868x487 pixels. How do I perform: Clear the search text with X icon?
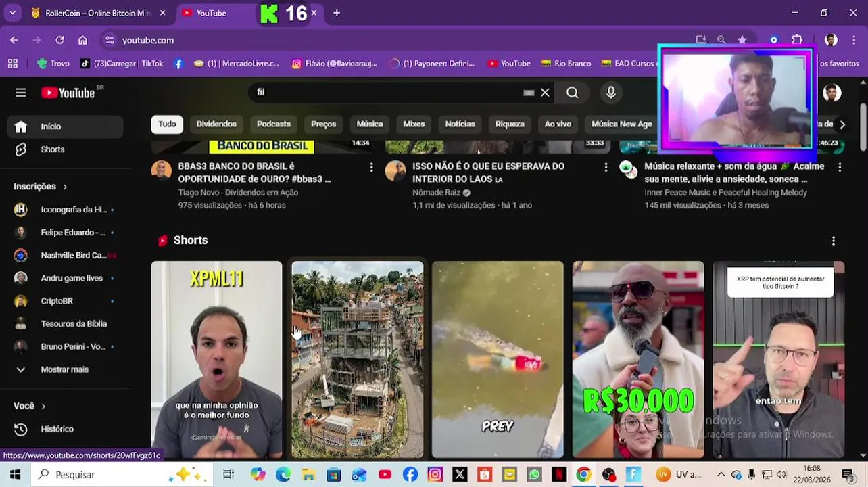[545, 93]
